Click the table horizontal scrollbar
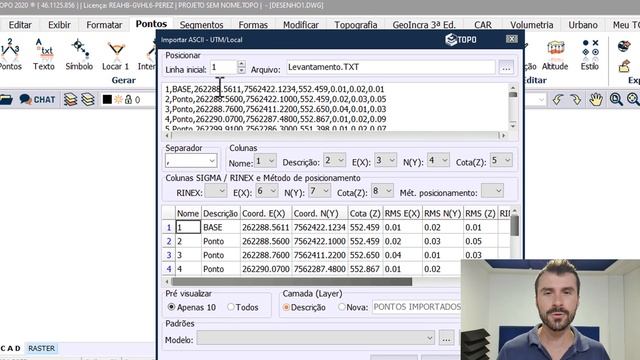The image size is (640, 360). pyautogui.click(x=291, y=282)
